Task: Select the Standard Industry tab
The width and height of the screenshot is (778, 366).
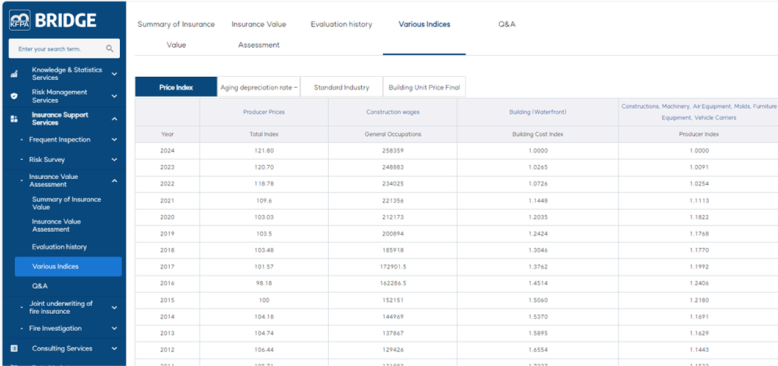Action: (341, 87)
